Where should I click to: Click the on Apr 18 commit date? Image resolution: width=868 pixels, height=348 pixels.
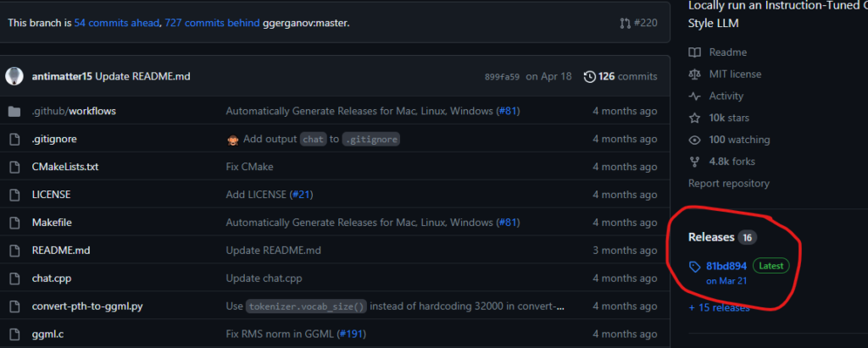(548, 76)
